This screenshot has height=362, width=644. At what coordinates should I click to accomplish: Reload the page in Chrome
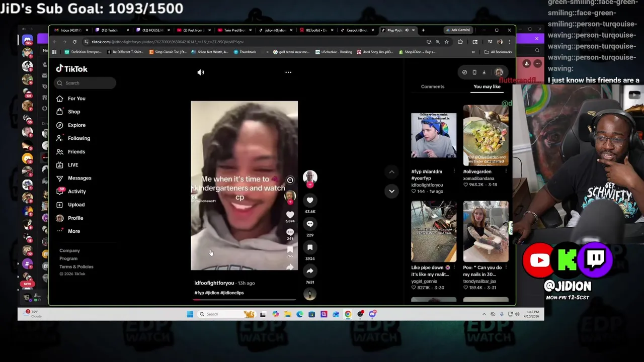pyautogui.click(x=74, y=42)
